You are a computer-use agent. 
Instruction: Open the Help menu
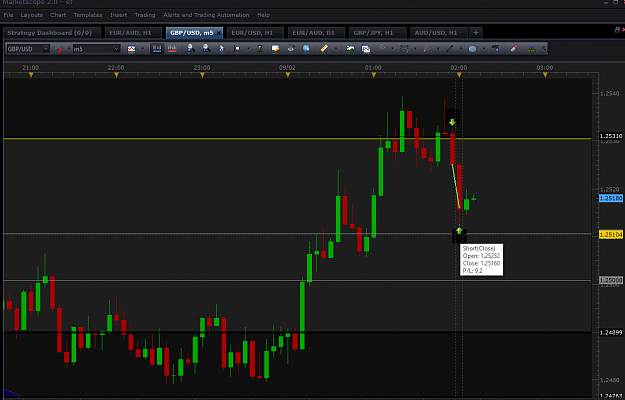click(x=263, y=15)
